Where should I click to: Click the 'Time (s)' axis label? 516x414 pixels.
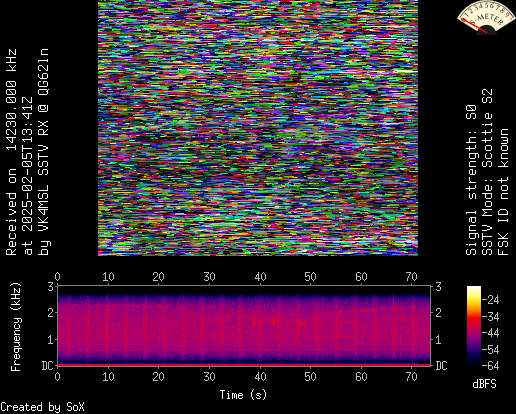pyautogui.click(x=243, y=395)
